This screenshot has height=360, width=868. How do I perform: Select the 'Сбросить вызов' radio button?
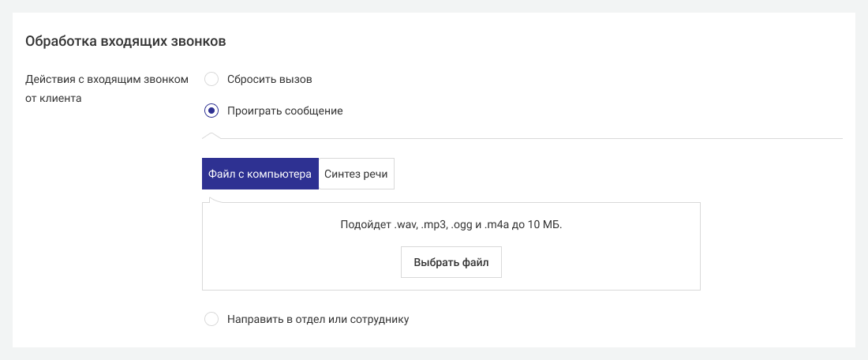tap(211, 79)
